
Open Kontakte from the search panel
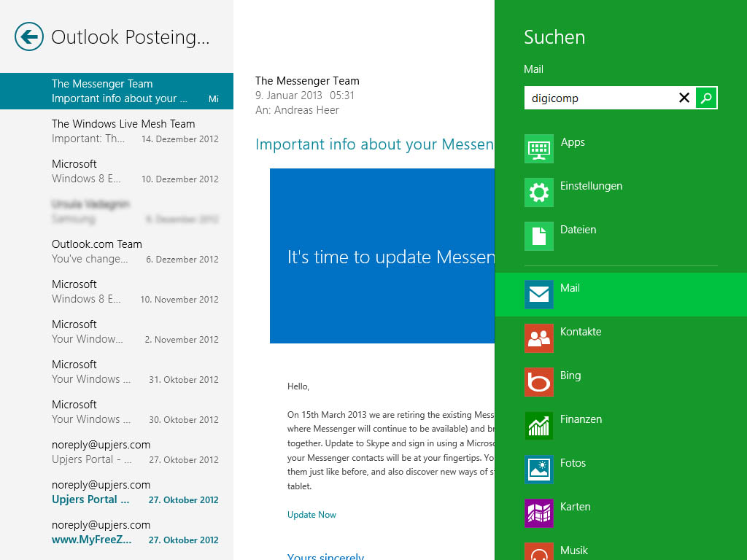click(x=581, y=331)
